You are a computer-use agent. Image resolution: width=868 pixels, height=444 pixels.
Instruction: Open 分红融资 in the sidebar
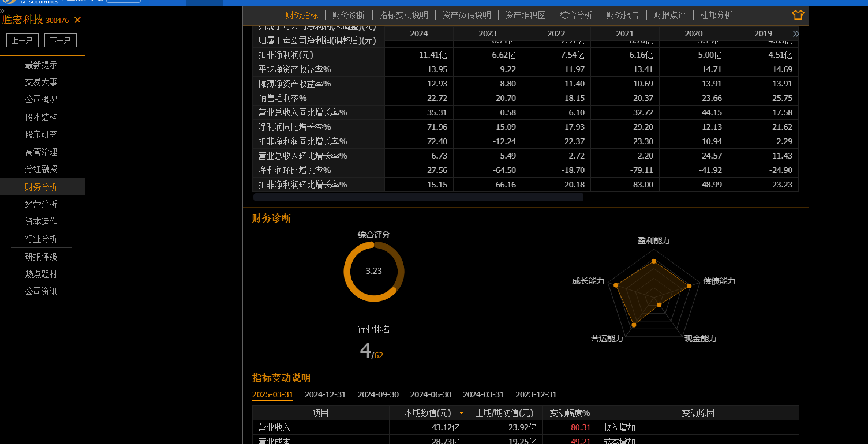coord(41,169)
